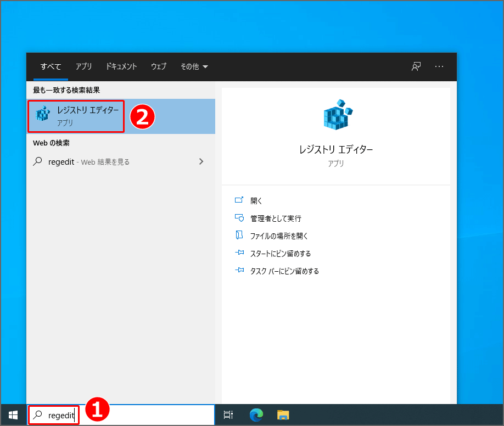Click 最も一致する検索結果 heading
The image size is (504, 426).
[x=66, y=90]
